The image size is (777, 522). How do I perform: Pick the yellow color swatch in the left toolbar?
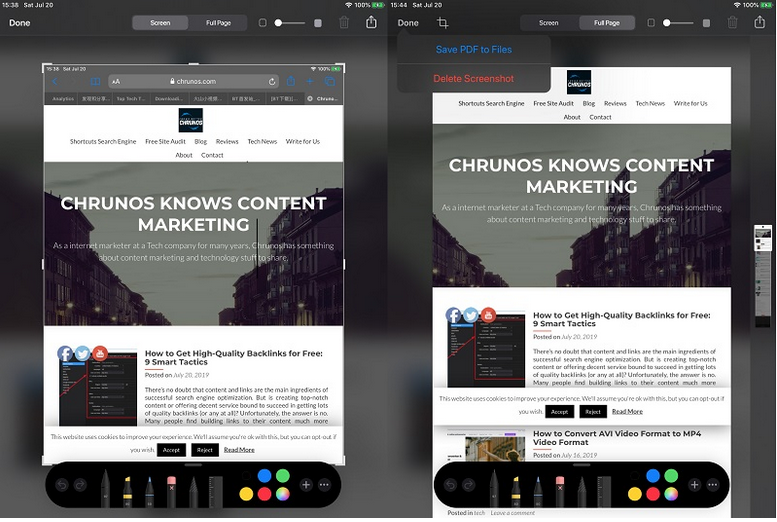click(x=246, y=494)
